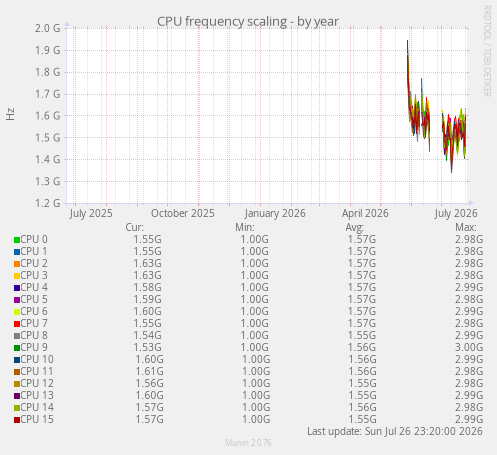Select the 'CPU 11' legend label

[37, 371]
